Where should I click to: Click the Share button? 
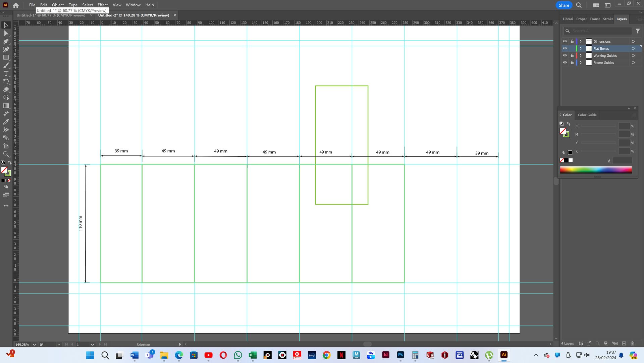click(x=563, y=5)
